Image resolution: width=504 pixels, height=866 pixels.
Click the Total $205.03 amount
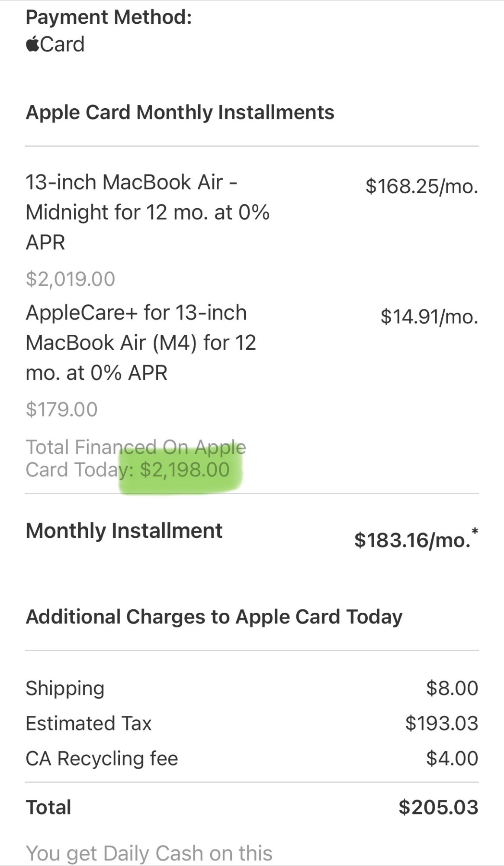pos(438,807)
